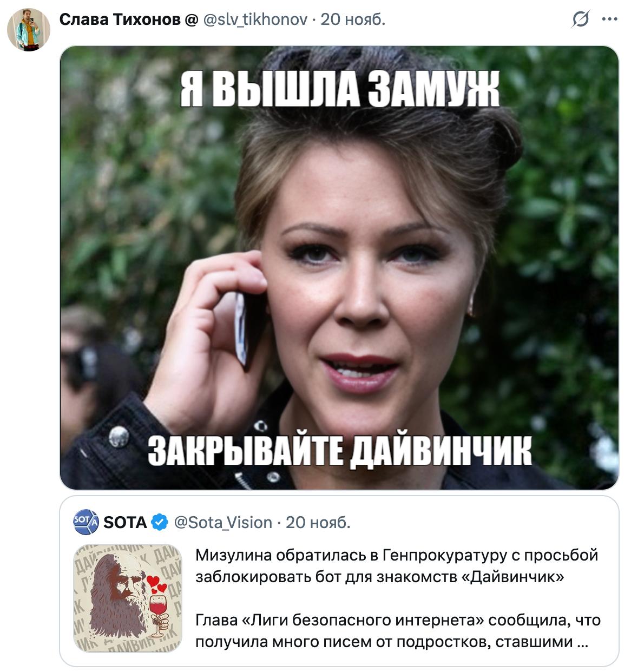
Task: Open Слава Тихонов's profile avatar
Action: click(29, 30)
